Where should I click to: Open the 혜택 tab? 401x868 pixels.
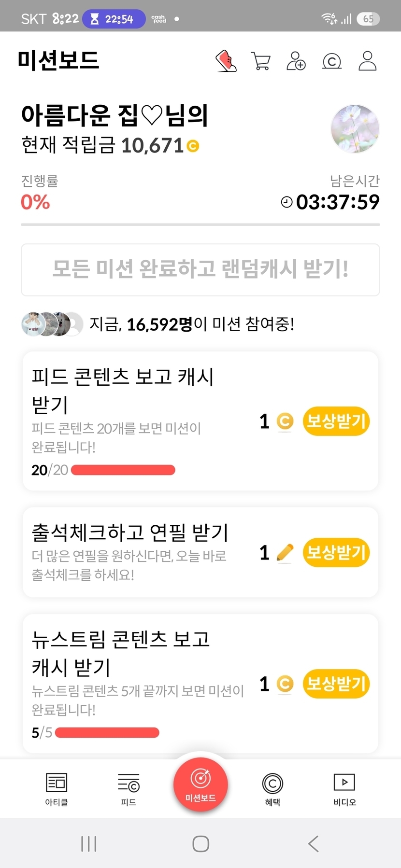[272, 789]
